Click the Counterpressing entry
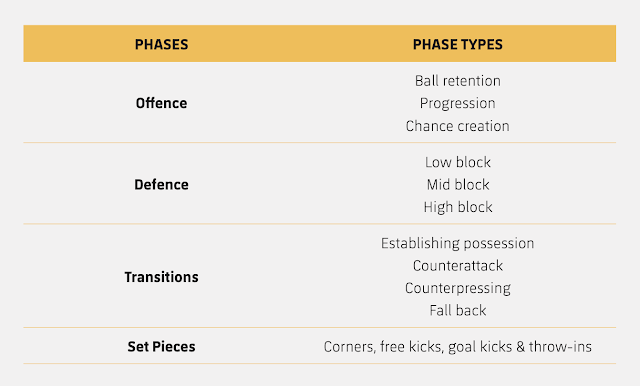This screenshot has width=640, height=386. click(458, 288)
